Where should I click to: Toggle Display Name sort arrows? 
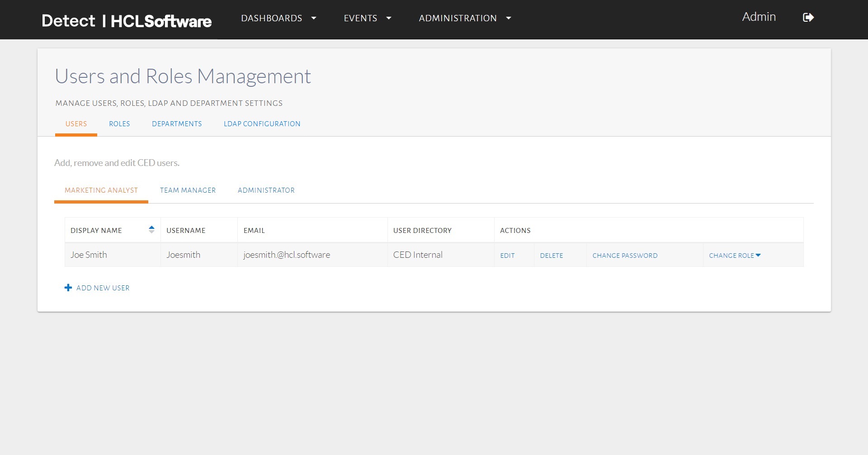(x=151, y=230)
